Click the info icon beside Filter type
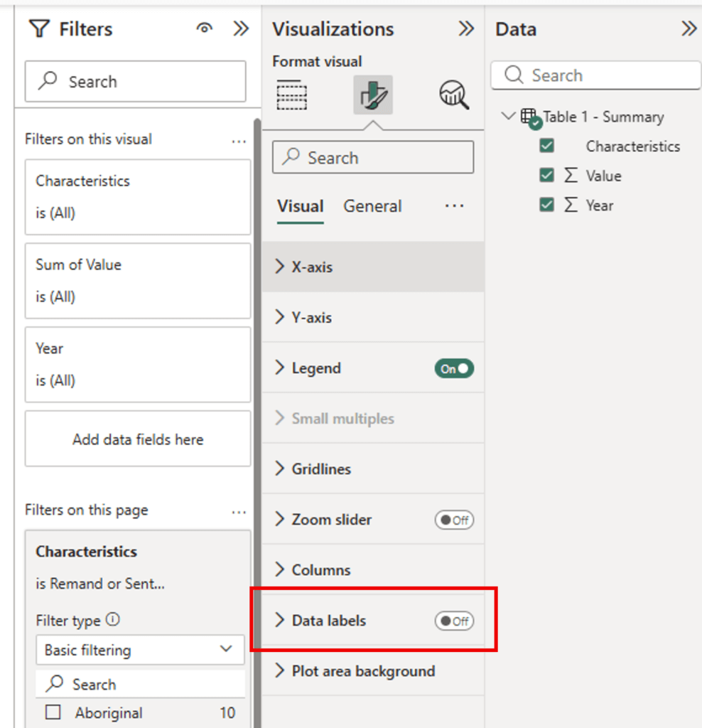Screen dimensions: 702x728 112,620
